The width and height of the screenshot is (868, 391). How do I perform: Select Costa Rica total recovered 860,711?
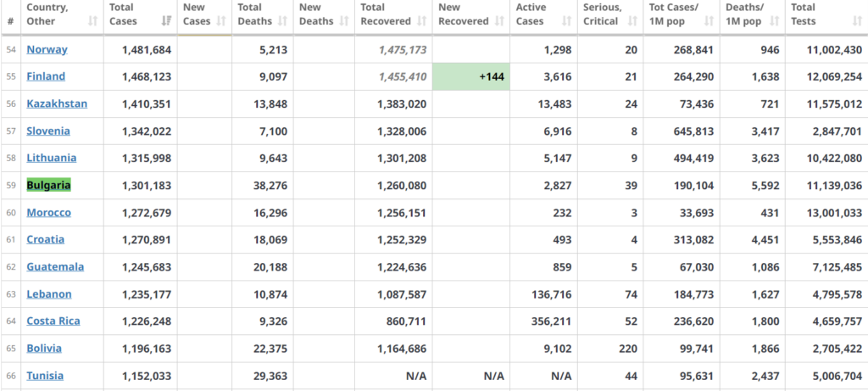pyautogui.click(x=407, y=321)
